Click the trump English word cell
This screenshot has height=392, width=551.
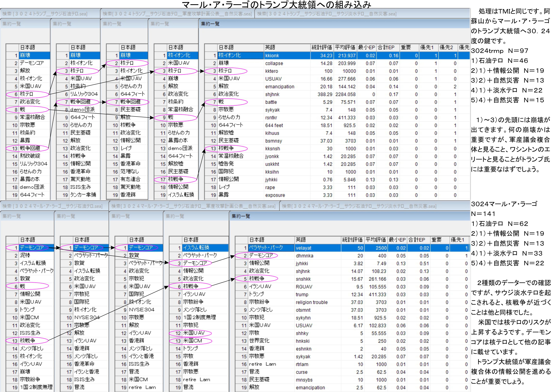click(x=302, y=295)
